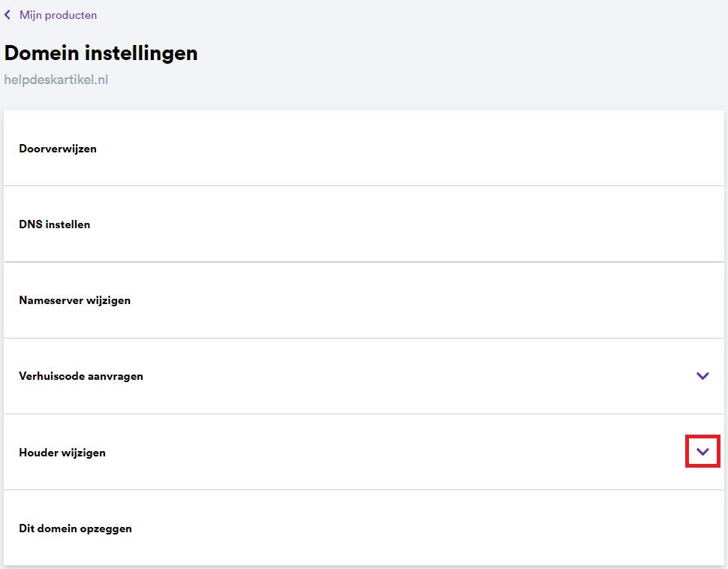Open the Dit domein opzeggen row

click(364, 528)
